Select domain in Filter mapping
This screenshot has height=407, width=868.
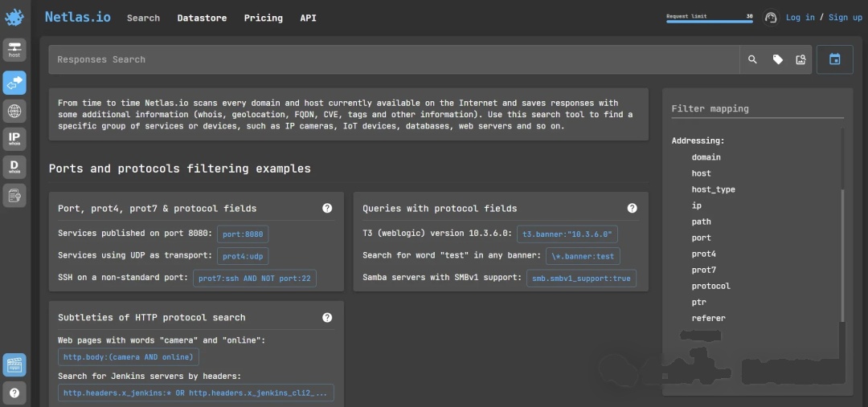[706, 157]
